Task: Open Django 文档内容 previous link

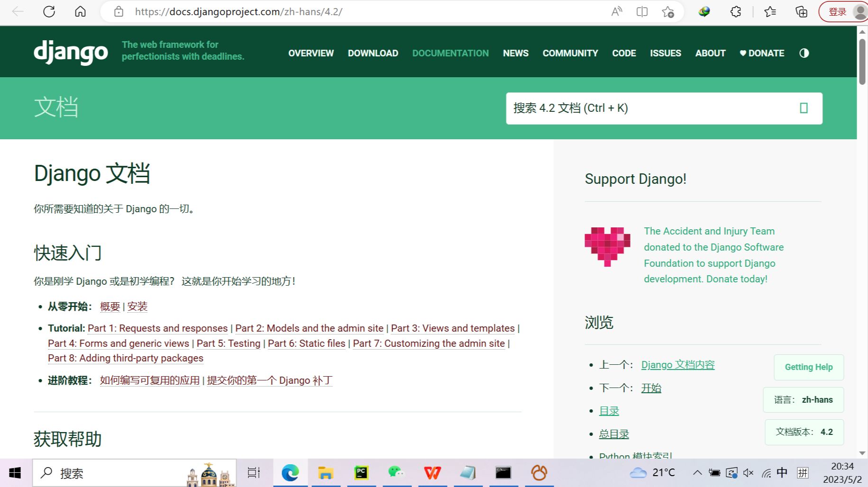Action: [x=678, y=365]
